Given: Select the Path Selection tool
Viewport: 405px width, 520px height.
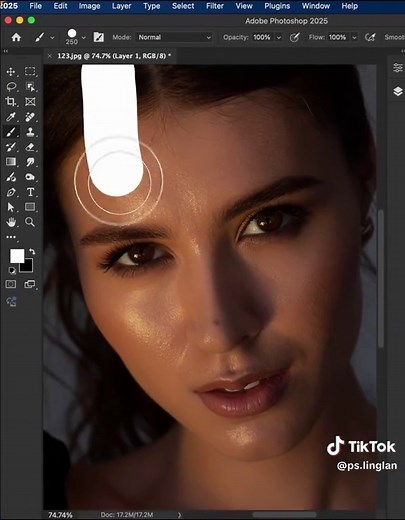Looking at the screenshot, I should click(11, 207).
